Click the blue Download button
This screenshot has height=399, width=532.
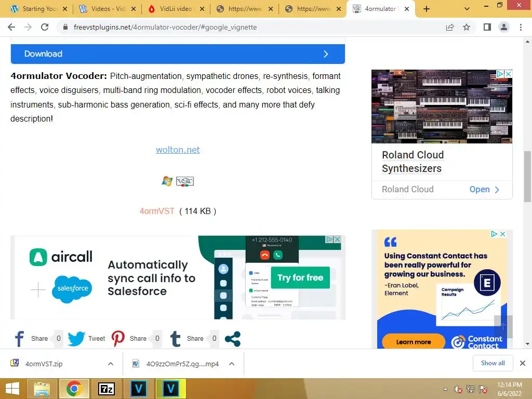point(178,54)
